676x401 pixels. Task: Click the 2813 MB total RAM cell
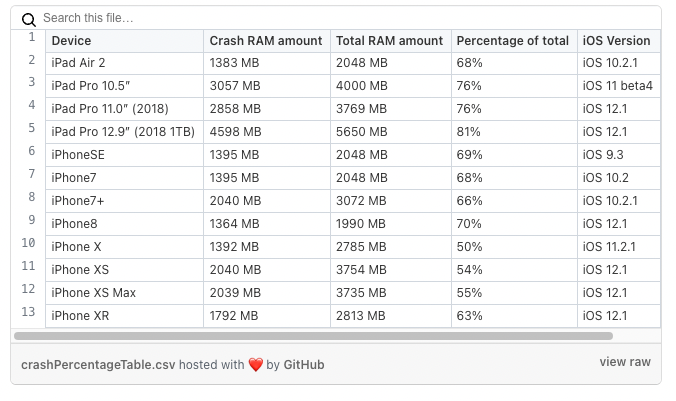coord(391,316)
